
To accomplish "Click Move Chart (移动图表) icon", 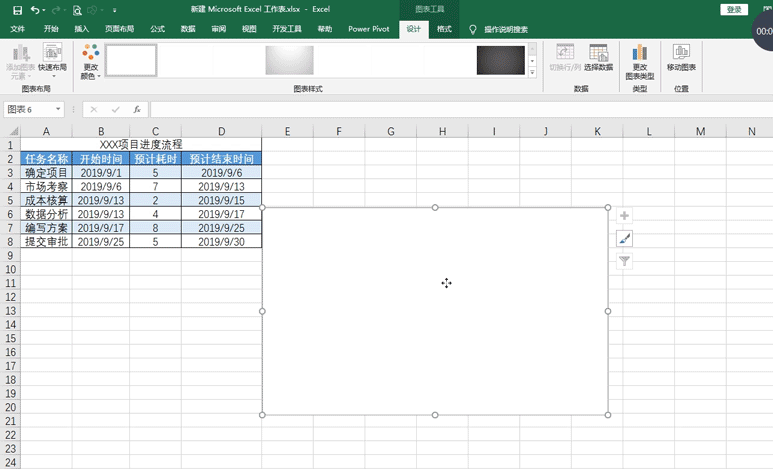I will pyautogui.click(x=681, y=58).
